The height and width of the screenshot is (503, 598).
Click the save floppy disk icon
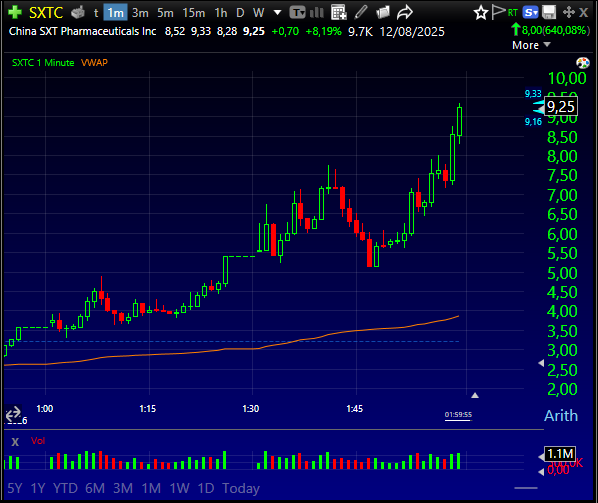tap(549, 13)
